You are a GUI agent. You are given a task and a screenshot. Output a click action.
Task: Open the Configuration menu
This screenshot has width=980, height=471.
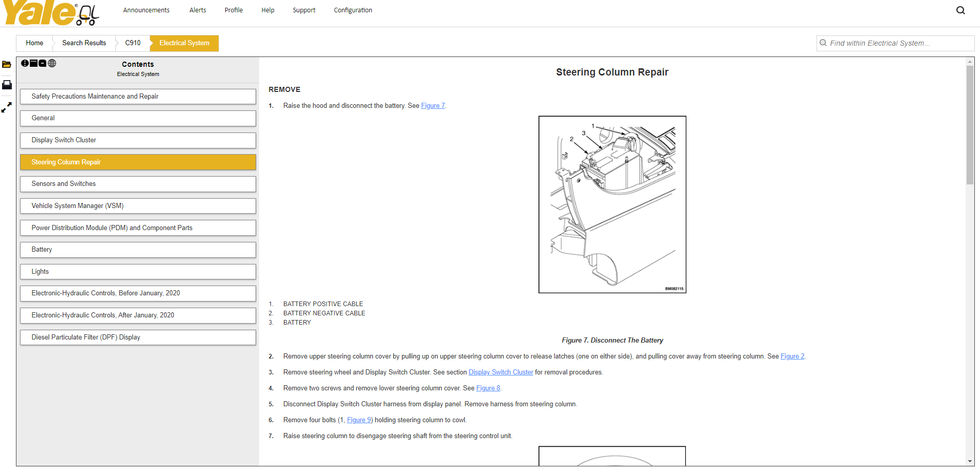click(x=353, y=10)
